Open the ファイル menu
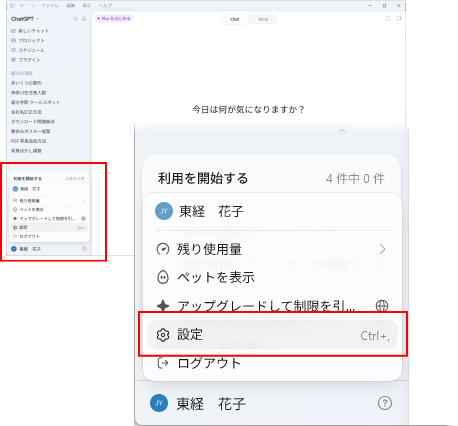The image size is (458, 426). pos(50,6)
